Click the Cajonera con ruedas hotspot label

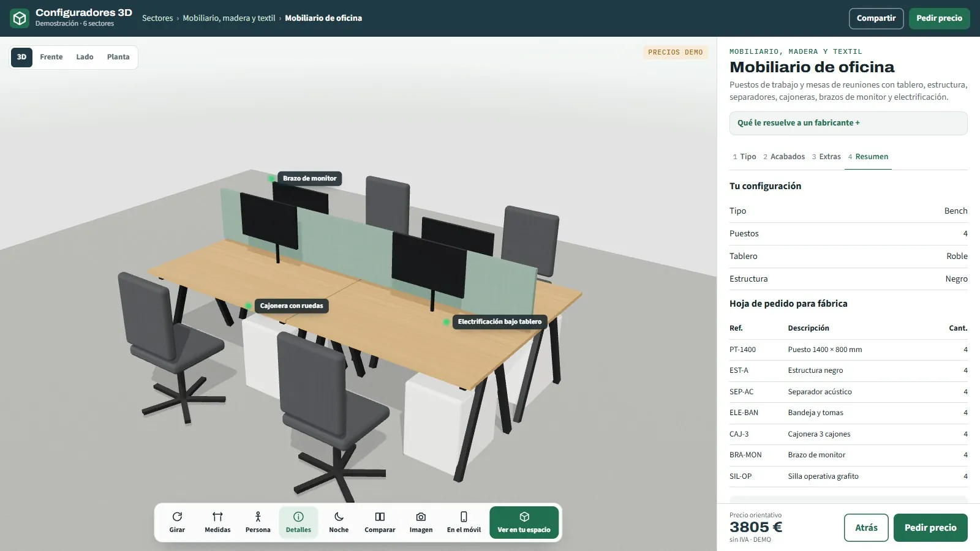point(292,305)
